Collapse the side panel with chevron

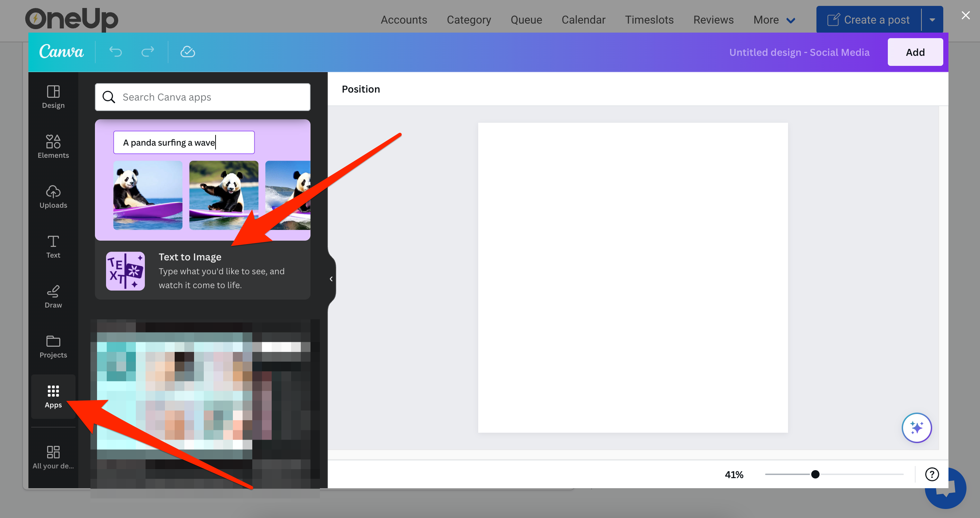coord(331,279)
